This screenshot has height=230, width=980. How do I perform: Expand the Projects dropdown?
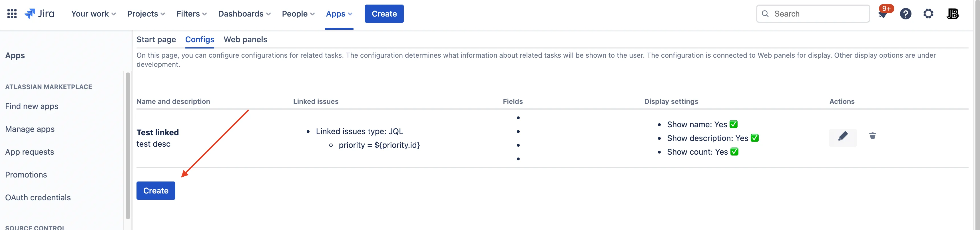[146, 14]
